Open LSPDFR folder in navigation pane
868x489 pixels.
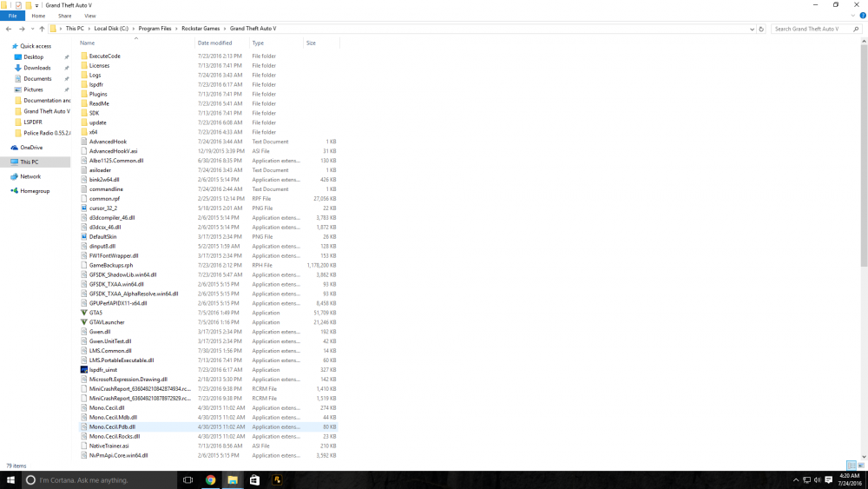tap(33, 122)
